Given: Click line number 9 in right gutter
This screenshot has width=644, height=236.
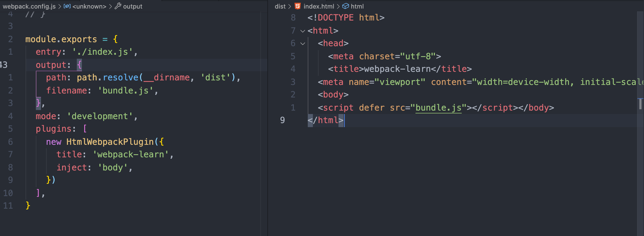Looking at the screenshot, I should coord(282,120).
